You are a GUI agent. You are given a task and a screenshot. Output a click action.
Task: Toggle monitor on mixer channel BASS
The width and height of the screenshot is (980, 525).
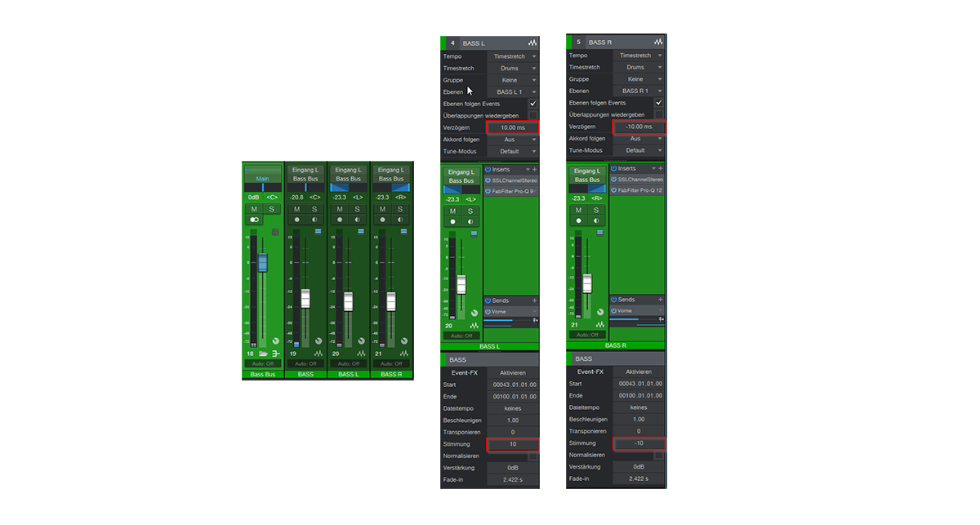tap(314, 220)
